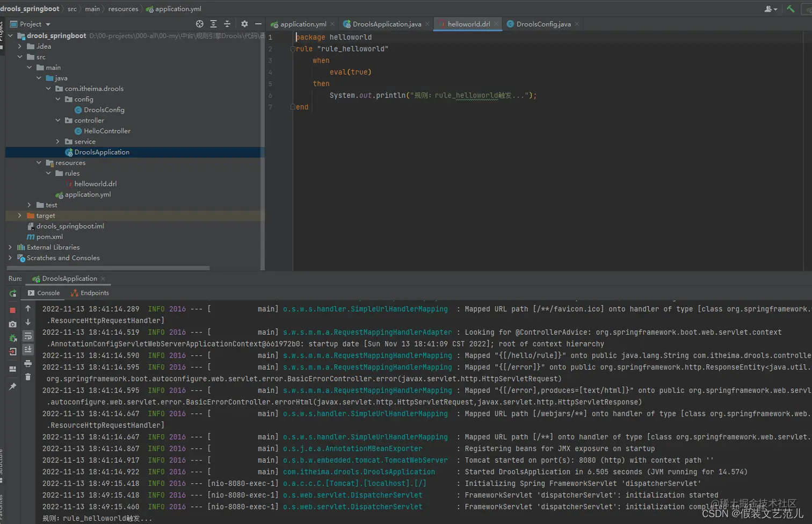Screen dimensions: 812x524
Task: Collapse all in Project tree
Action: click(x=227, y=24)
